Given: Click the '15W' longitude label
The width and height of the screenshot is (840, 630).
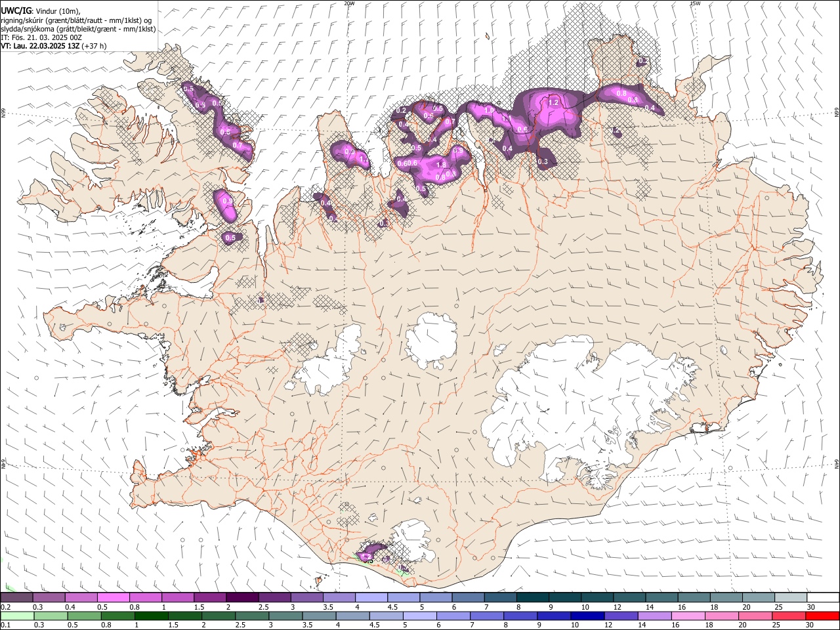Looking at the screenshot, I should coord(695,3).
